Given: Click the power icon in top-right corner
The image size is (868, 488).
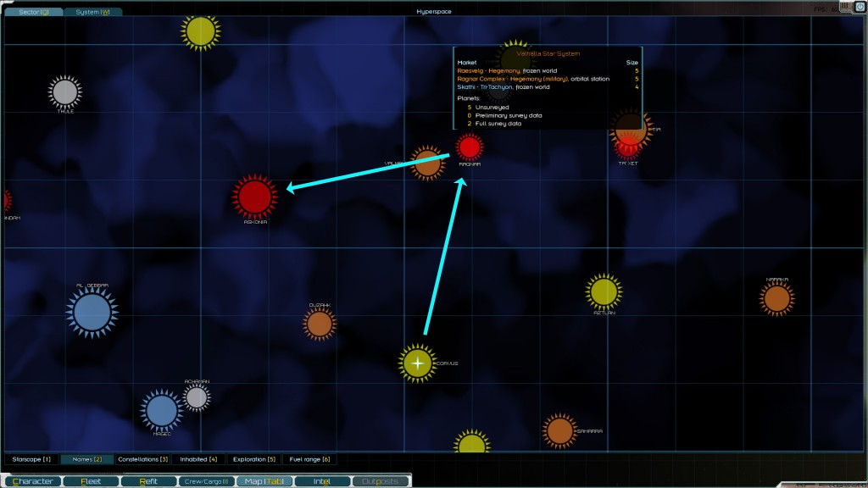Looking at the screenshot, I should (x=860, y=7).
